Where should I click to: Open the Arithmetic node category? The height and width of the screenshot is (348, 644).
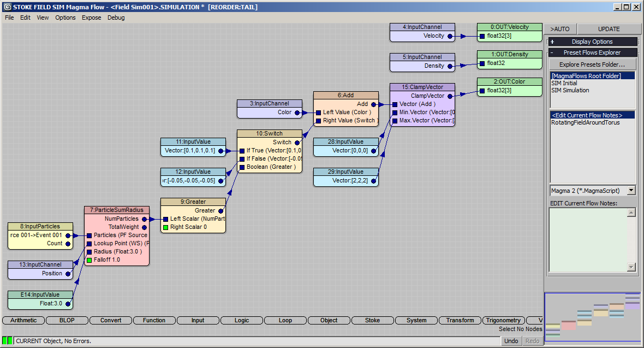23,321
